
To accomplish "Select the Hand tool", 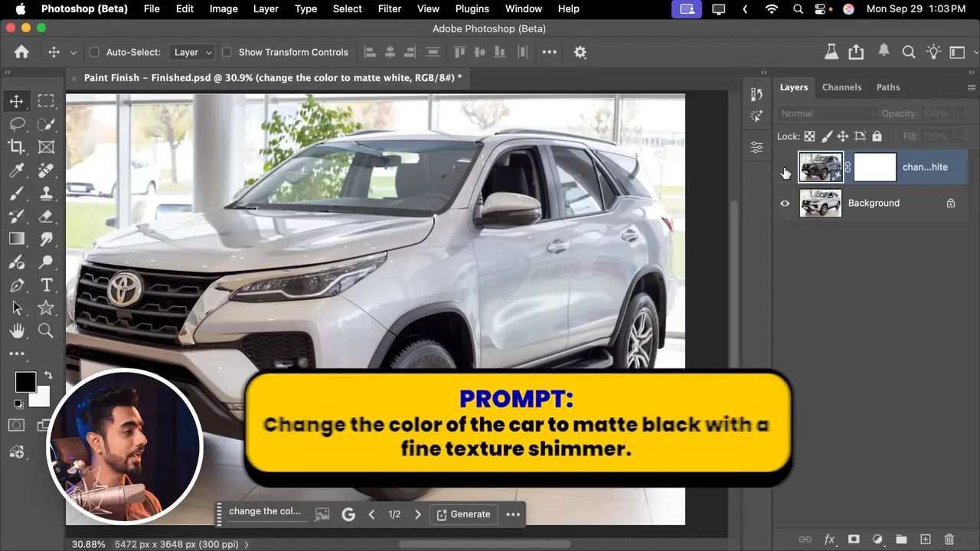I will [16, 331].
